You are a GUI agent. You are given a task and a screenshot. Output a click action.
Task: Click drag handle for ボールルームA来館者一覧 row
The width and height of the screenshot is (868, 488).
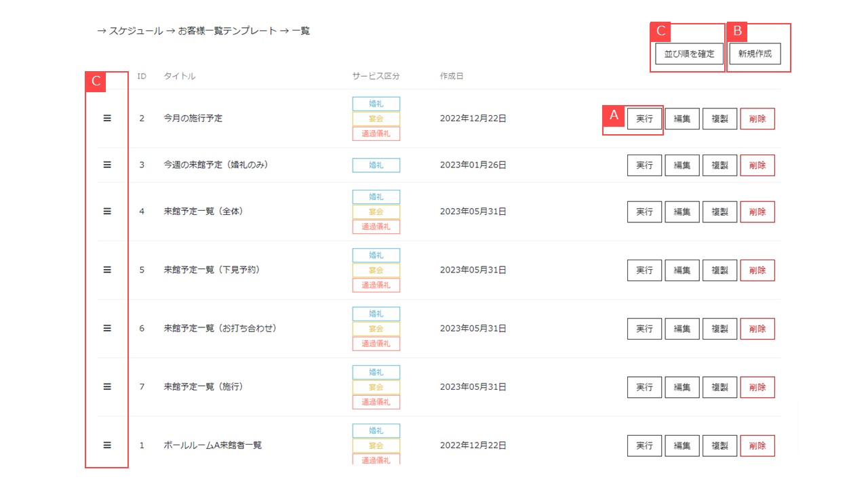pos(106,445)
